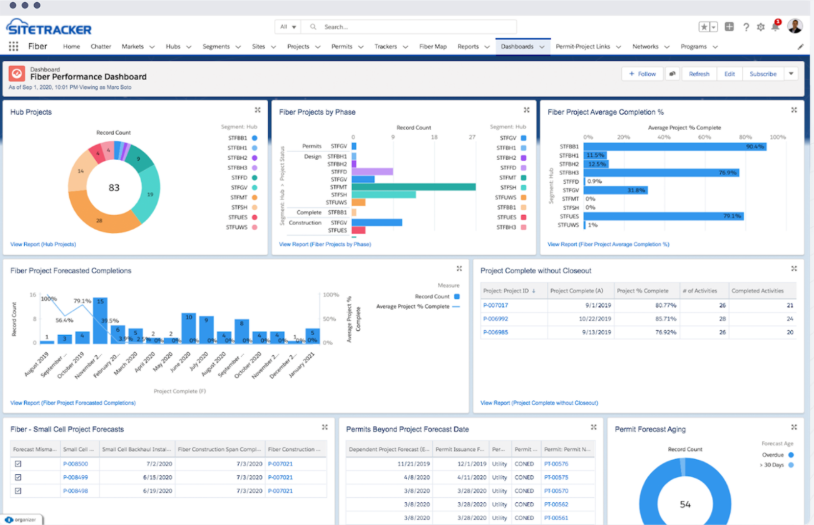Click the favorites star icon

point(704,27)
